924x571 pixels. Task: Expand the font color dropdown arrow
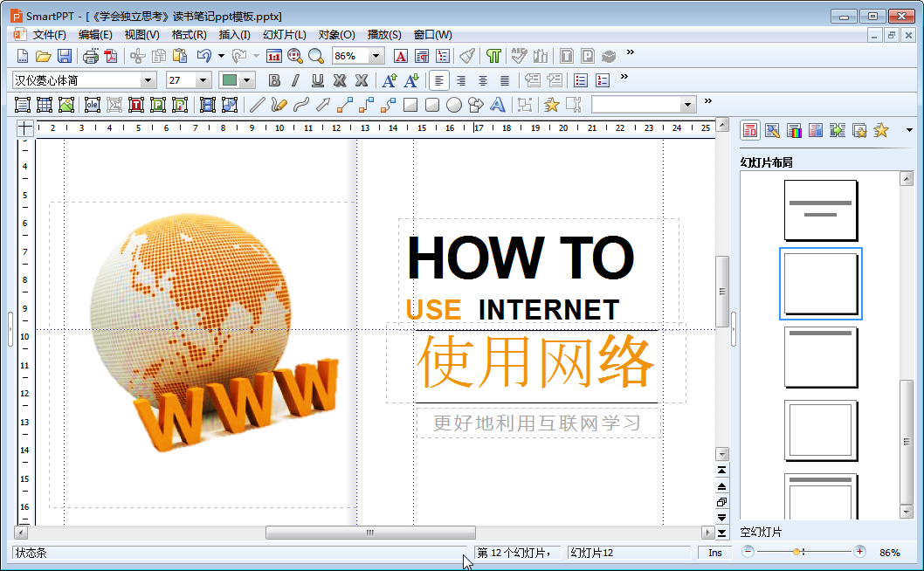[x=247, y=80]
